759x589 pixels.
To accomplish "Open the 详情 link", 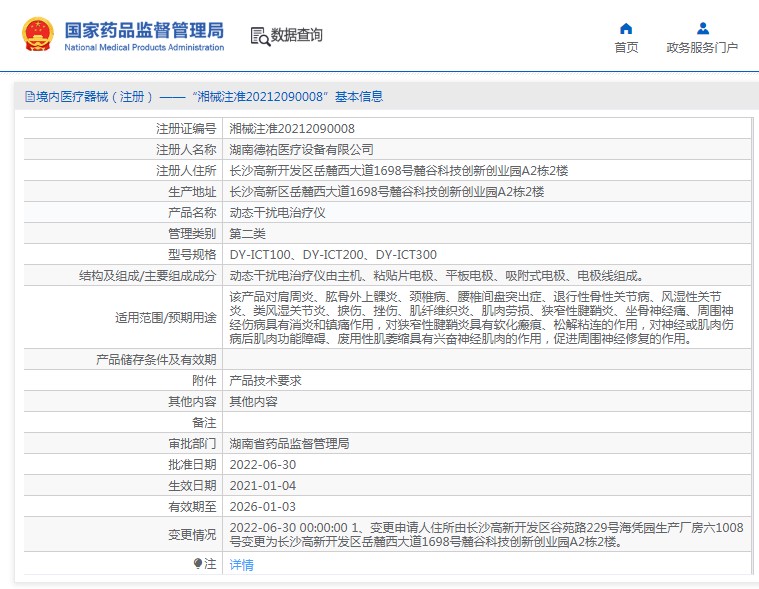I will point(241,565).
